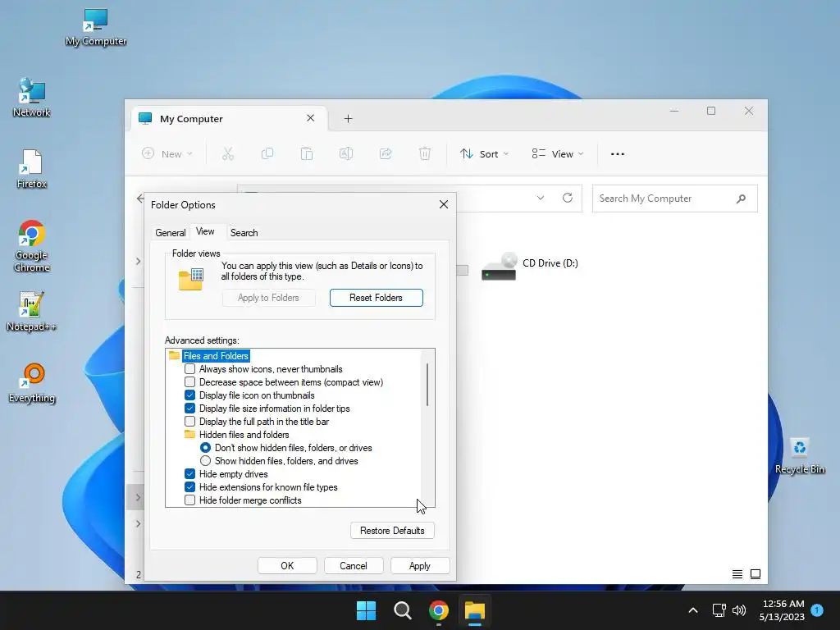Expand the address bar history chevron
840x630 pixels.
[541, 198]
